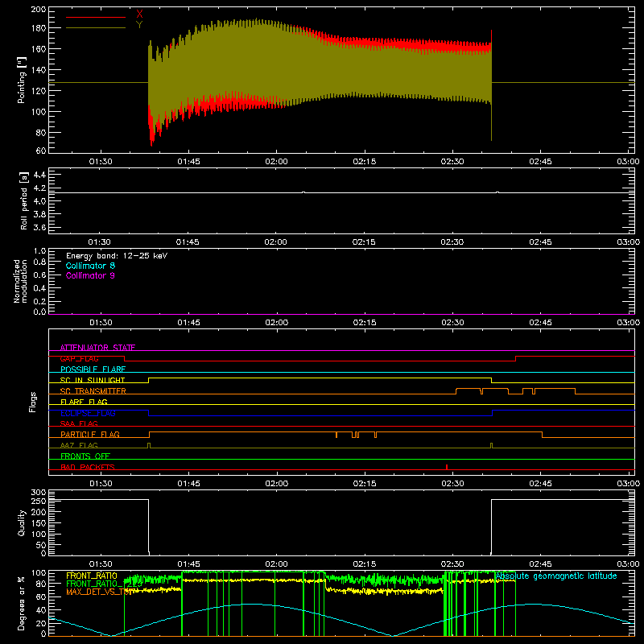Click the A4Z_FLAG pulse at sunlight entry
Screen dimensions: 644x644
tap(149, 445)
